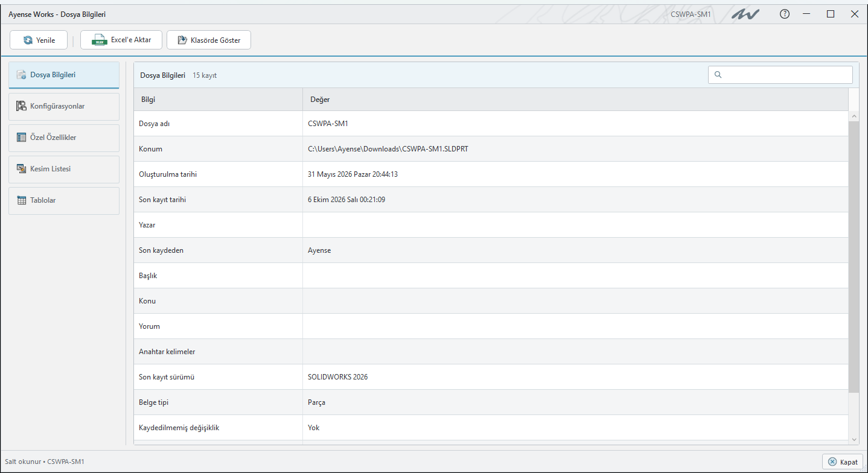Screen dimensions: 868x473
Task: Click the SOLIDWORKS 2026 value
Action: 337,377
